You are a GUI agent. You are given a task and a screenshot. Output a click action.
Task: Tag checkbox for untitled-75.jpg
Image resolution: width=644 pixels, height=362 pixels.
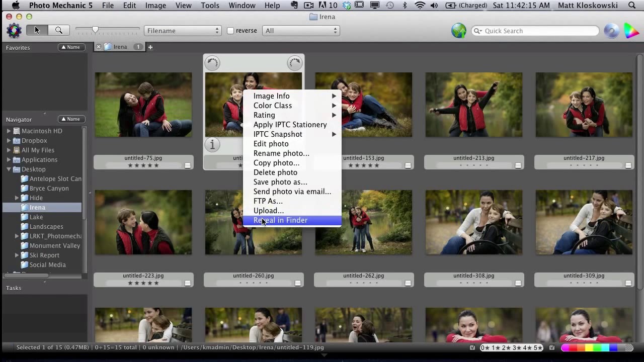click(188, 165)
